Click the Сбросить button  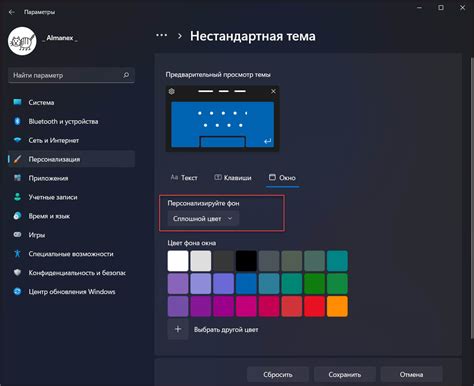pyautogui.click(x=278, y=375)
